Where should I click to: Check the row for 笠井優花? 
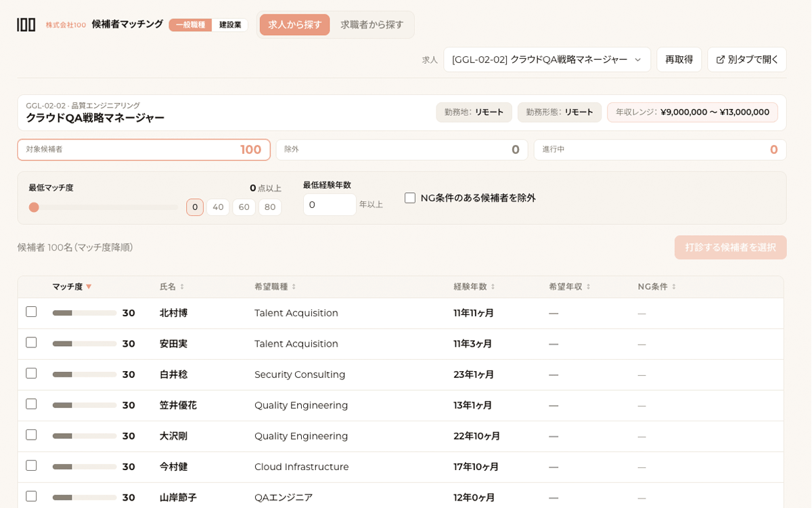[x=31, y=404]
